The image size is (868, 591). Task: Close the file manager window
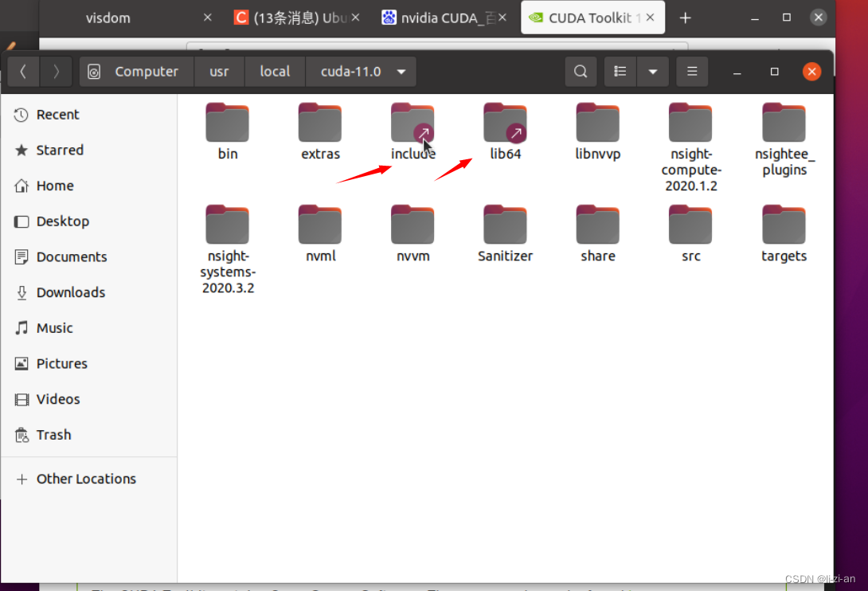click(x=811, y=72)
